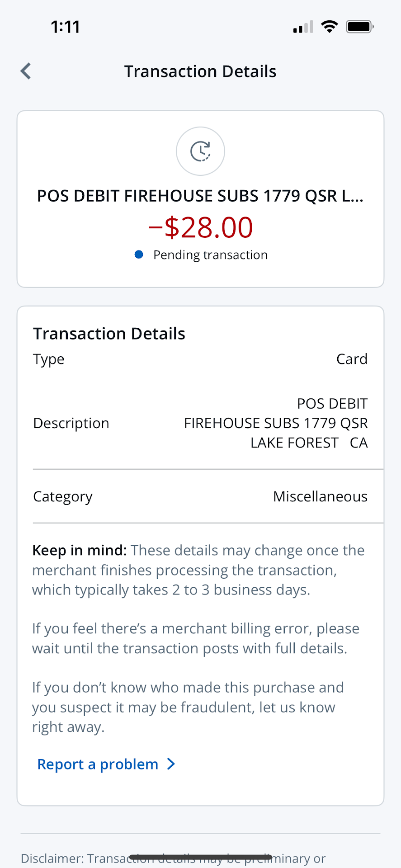Tap the Wi-Fi status icon

click(330, 27)
